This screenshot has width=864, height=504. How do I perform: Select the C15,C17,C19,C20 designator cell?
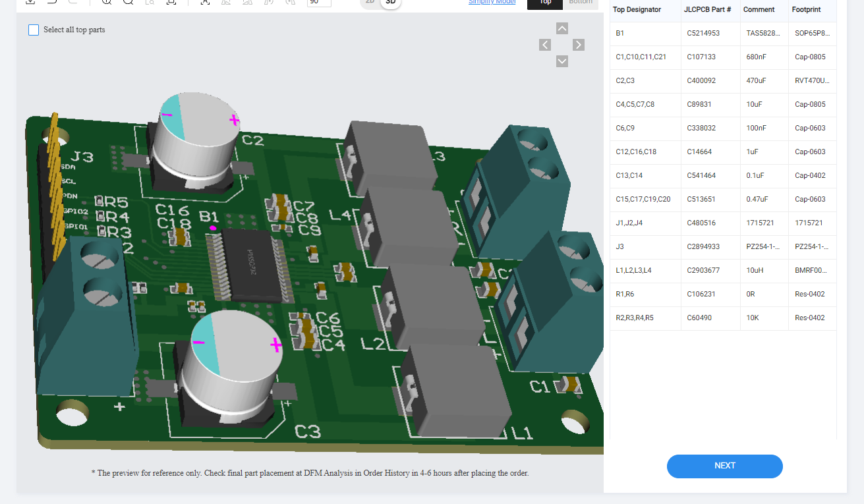[645, 199]
